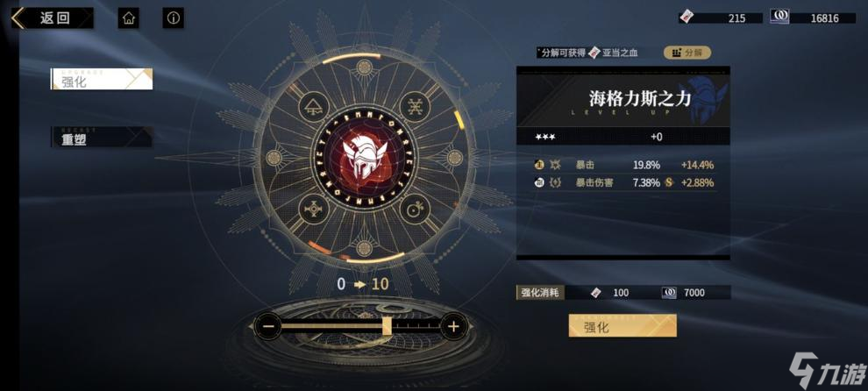Select the top-left triangle rune slot
This screenshot has width=868, height=391.
click(x=314, y=106)
